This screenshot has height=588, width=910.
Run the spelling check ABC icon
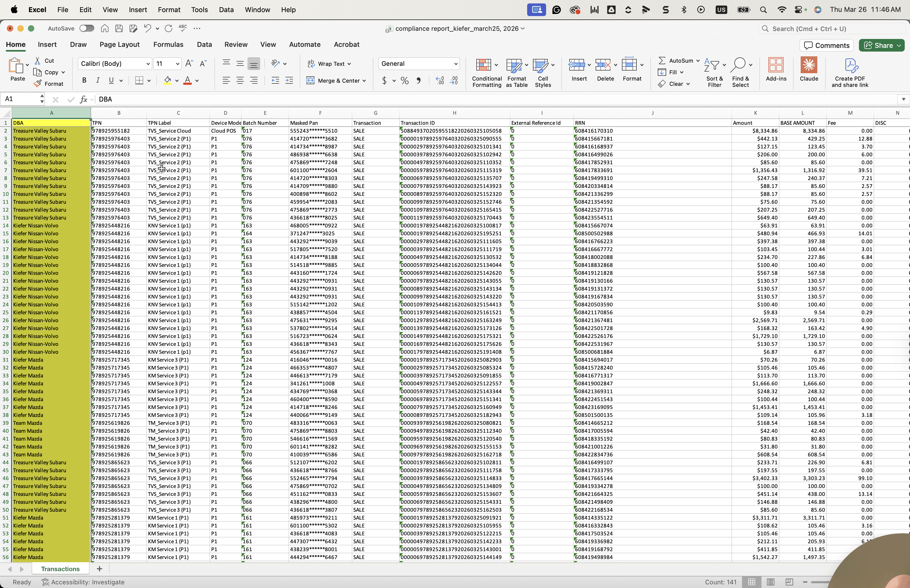[x=183, y=28]
